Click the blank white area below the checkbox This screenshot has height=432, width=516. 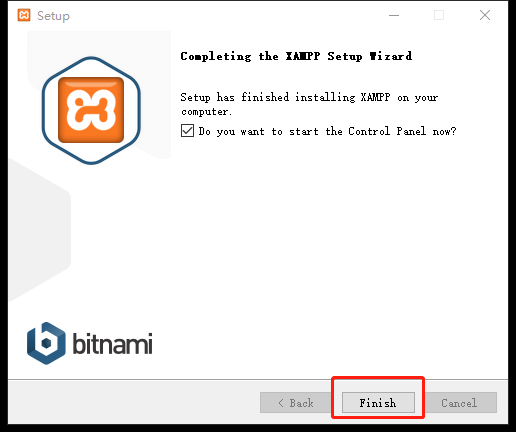pos(333,250)
